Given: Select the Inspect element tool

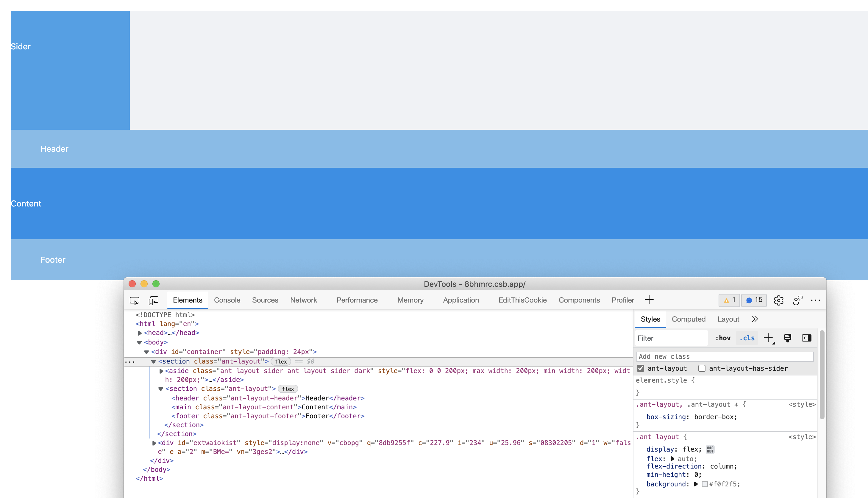Looking at the screenshot, I should tap(135, 300).
